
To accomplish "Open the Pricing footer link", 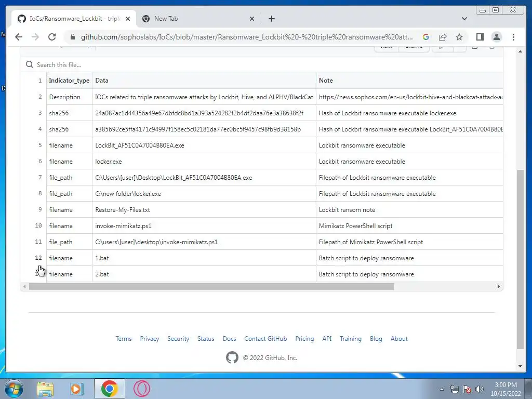I will click(304, 339).
